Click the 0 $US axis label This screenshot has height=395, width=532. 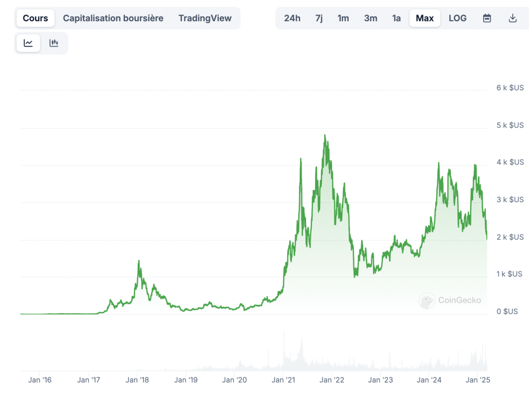[x=507, y=311]
